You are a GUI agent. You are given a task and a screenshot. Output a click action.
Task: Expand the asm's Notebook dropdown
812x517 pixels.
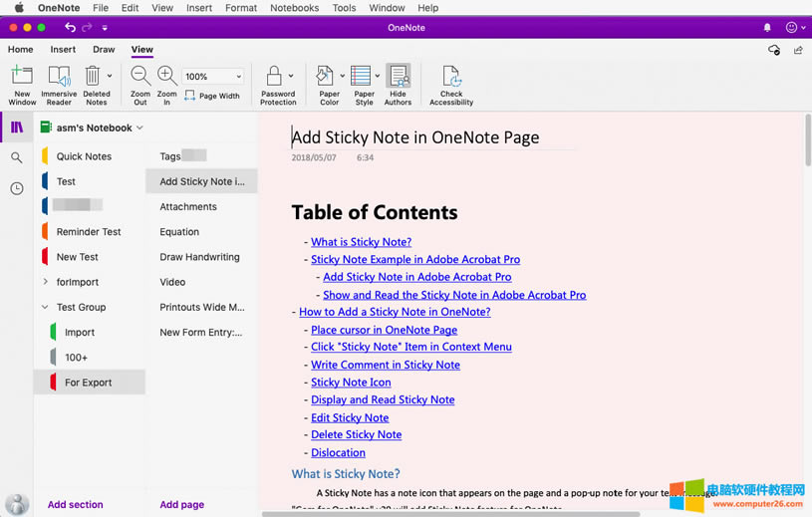point(140,128)
